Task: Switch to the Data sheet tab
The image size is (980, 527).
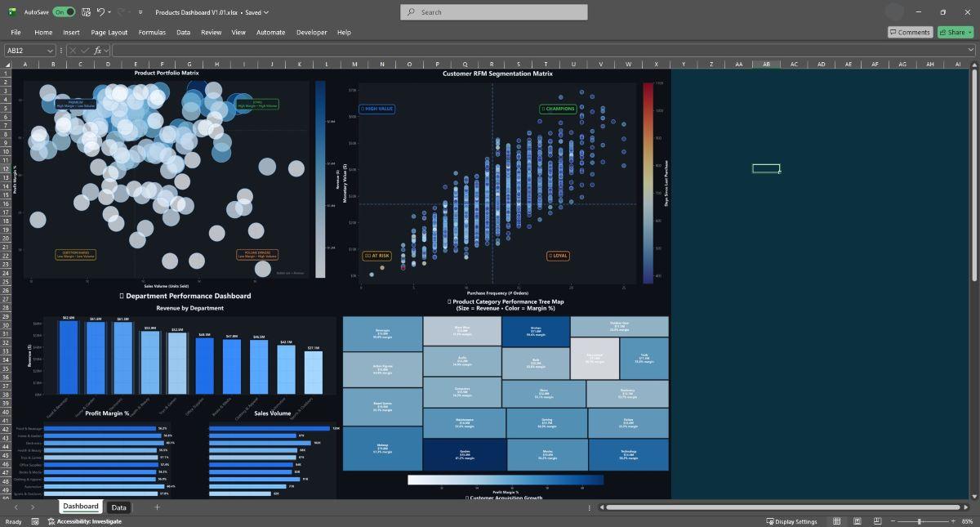Action: 119,507
